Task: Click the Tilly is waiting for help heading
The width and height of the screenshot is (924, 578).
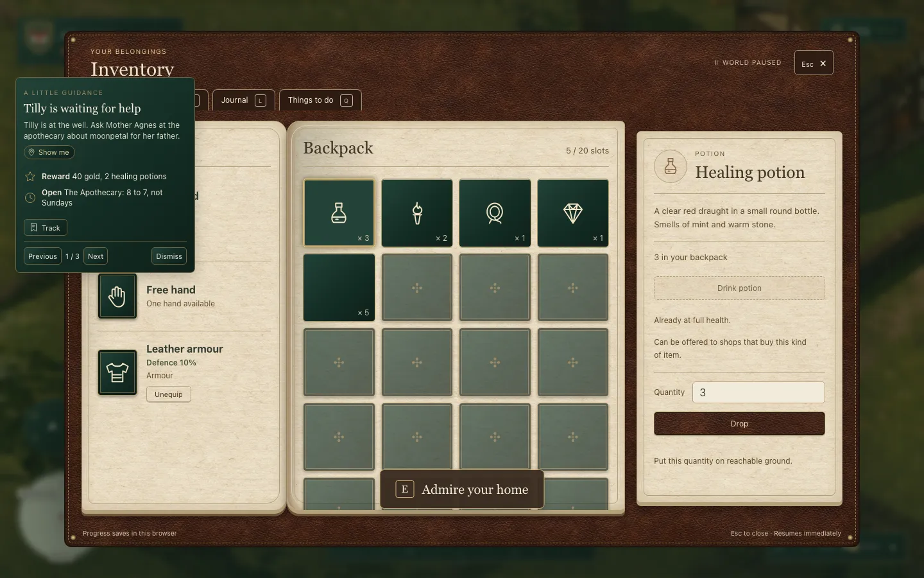Action: pyautogui.click(x=82, y=109)
